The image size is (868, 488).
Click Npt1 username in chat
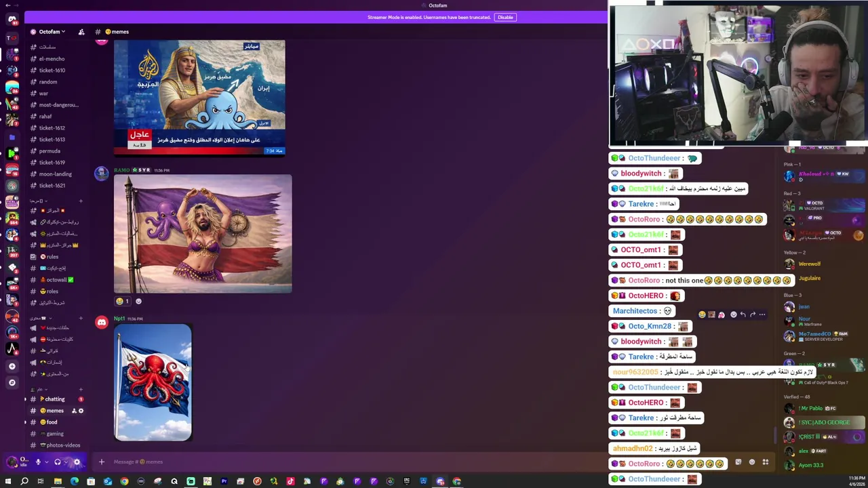pos(119,319)
